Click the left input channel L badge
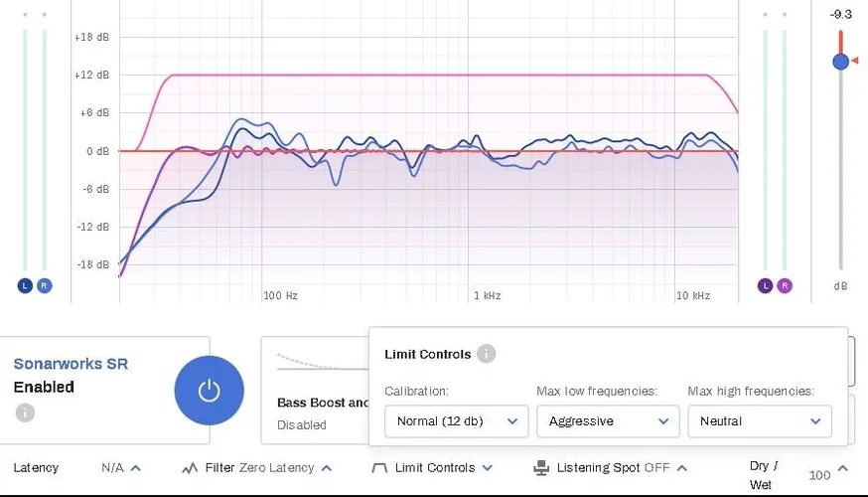 click(x=26, y=286)
